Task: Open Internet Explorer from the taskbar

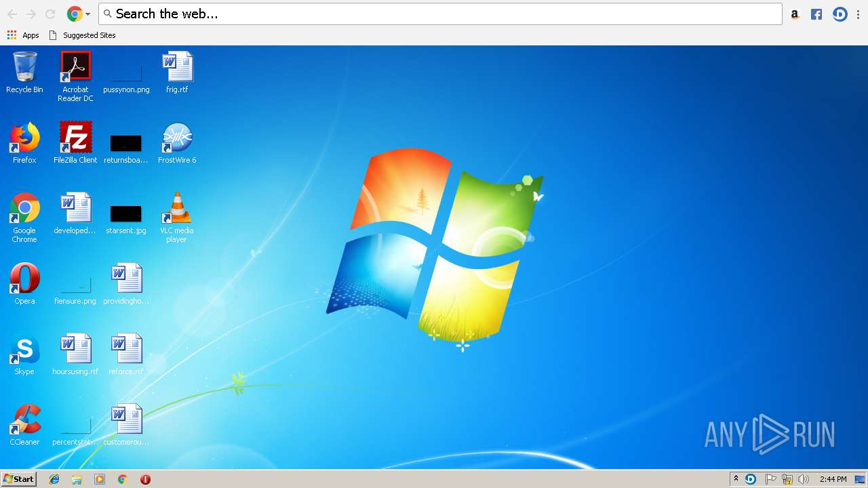Action: click(x=54, y=479)
